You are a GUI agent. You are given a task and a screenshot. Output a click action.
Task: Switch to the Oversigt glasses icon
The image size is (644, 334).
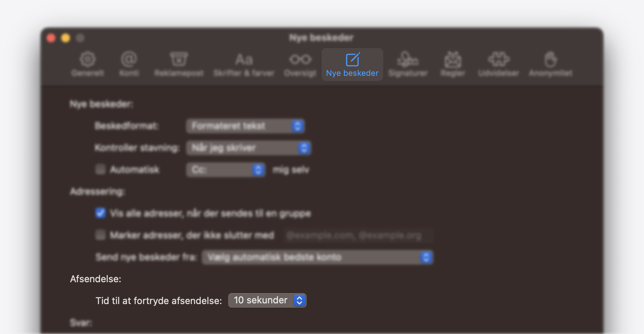[300, 64]
